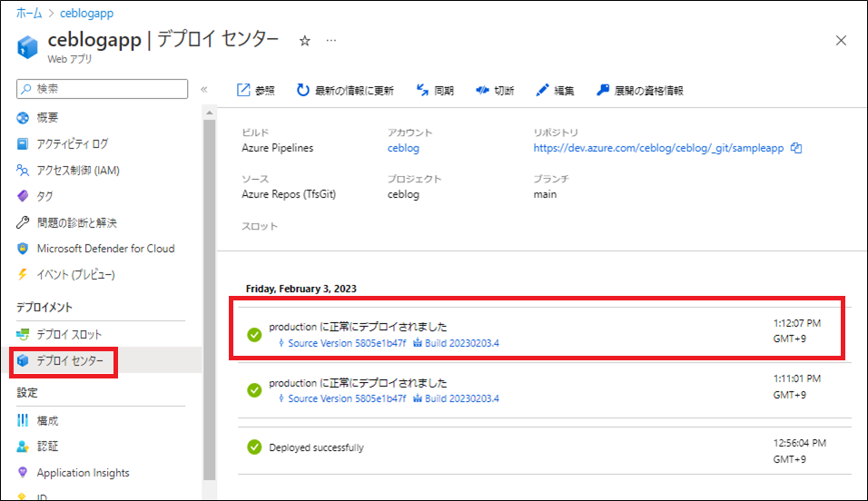
Task: Open the ceblogapp breadcrumb link
Action: click(x=86, y=14)
